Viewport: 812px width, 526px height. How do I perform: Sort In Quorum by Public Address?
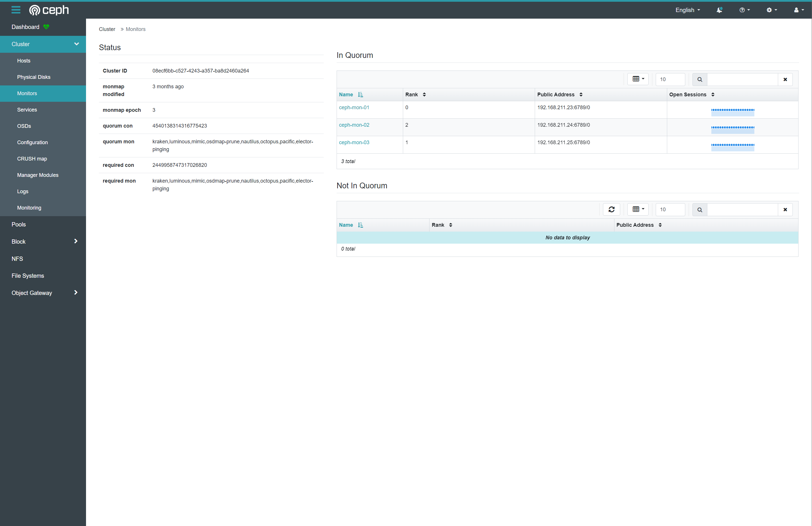click(559, 95)
